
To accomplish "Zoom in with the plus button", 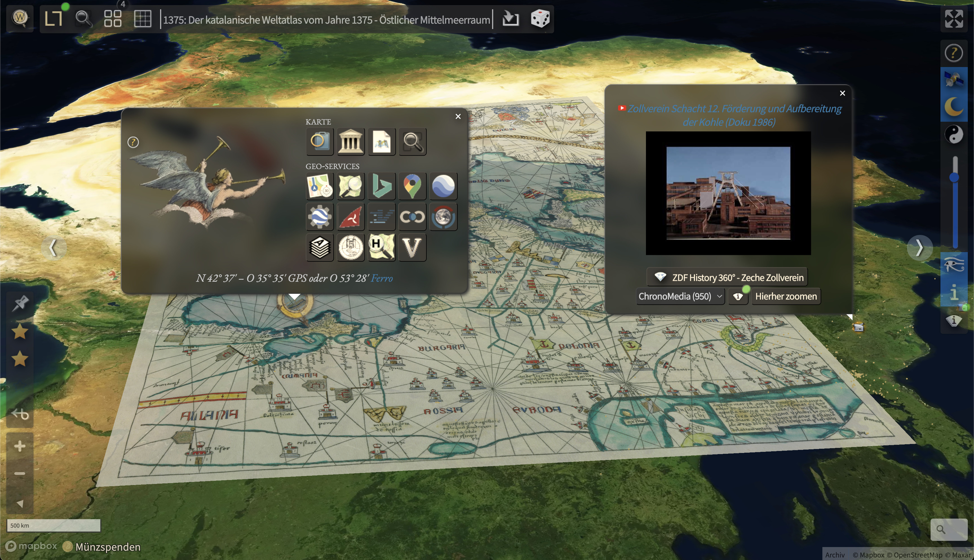I will click(20, 446).
